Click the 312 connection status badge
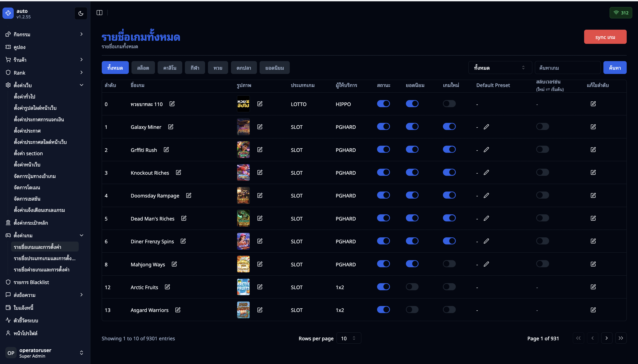This screenshot has height=364, width=638. (620, 13)
